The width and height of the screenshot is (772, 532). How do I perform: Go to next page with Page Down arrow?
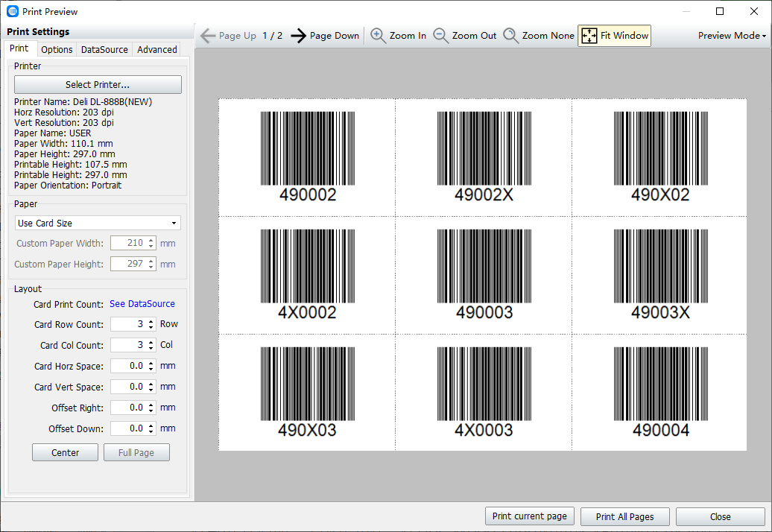click(x=298, y=36)
